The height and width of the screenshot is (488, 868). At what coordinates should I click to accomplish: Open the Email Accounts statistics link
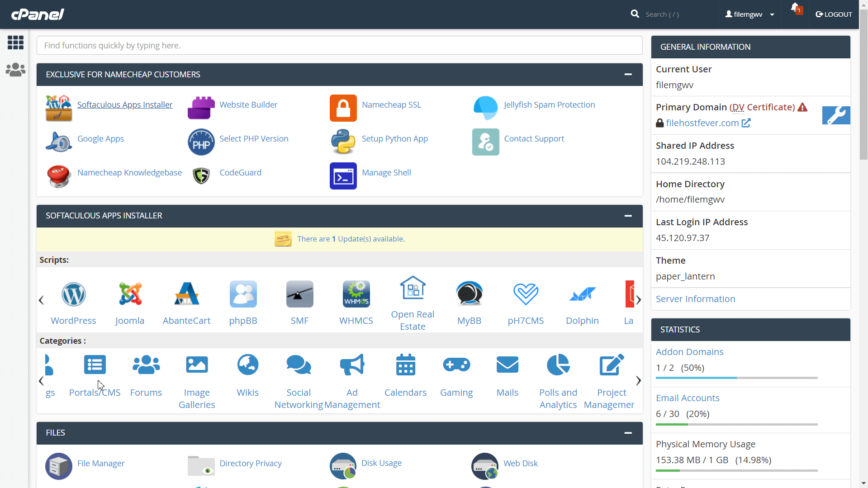(x=688, y=398)
